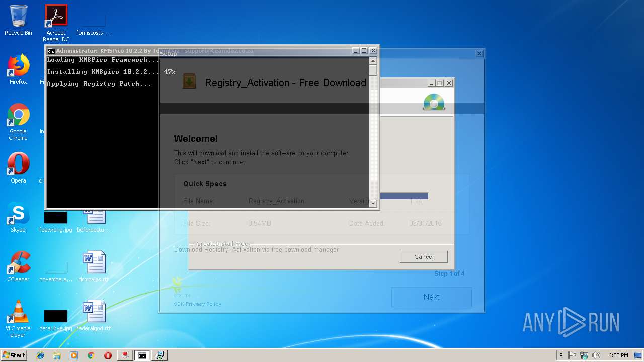The height and width of the screenshot is (362, 644).
Task: Minimize the CreateInstall dialog
Action: point(432,83)
